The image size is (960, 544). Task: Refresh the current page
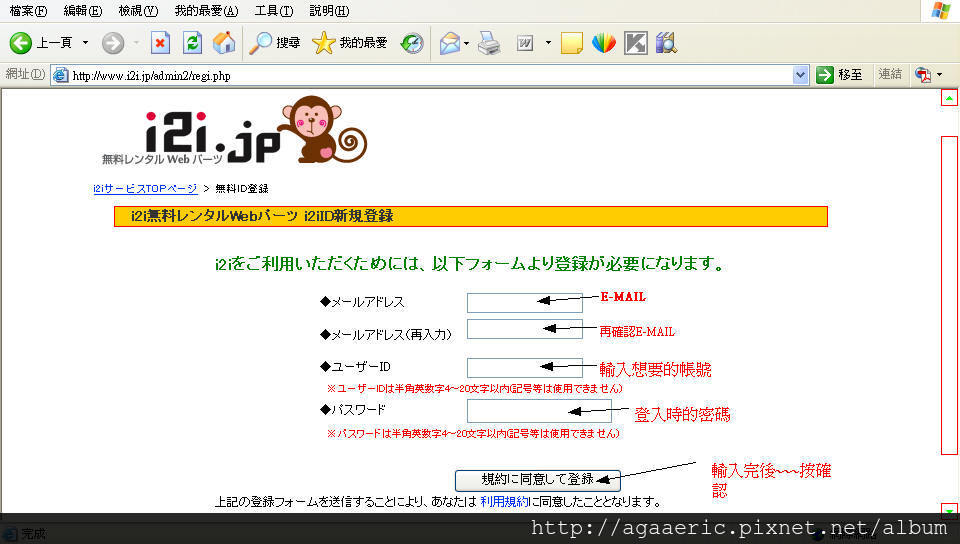[x=192, y=43]
